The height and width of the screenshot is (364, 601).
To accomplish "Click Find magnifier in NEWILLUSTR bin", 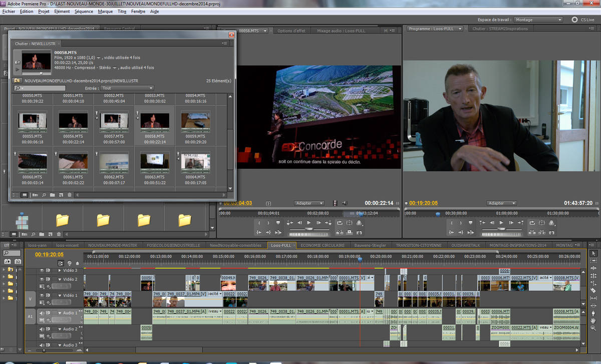I will click(x=44, y=195).
